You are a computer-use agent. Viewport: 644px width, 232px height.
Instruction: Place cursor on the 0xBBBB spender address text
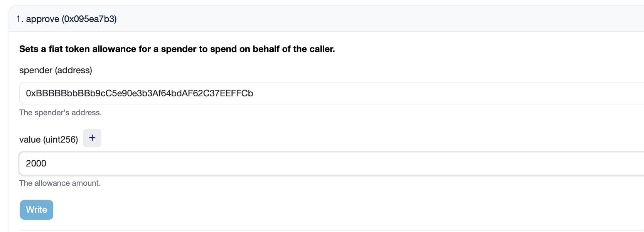click(139, 93)
